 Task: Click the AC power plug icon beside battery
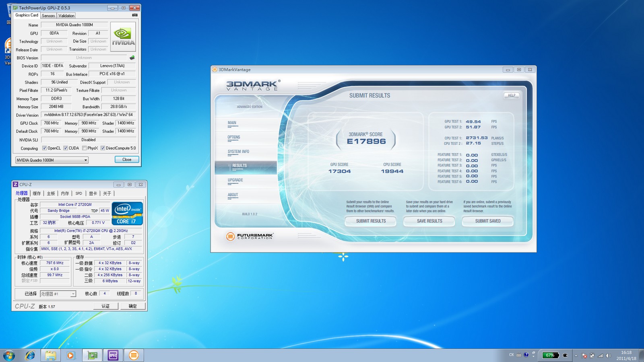565,355
